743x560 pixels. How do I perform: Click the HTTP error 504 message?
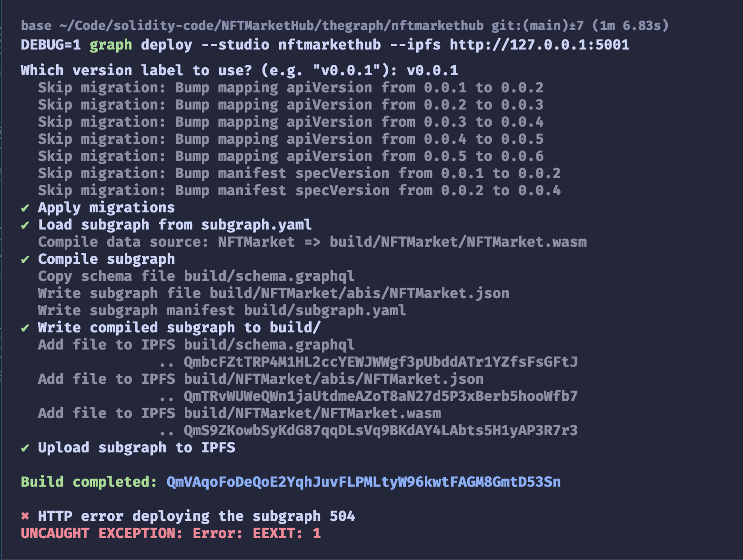point(196,516)
